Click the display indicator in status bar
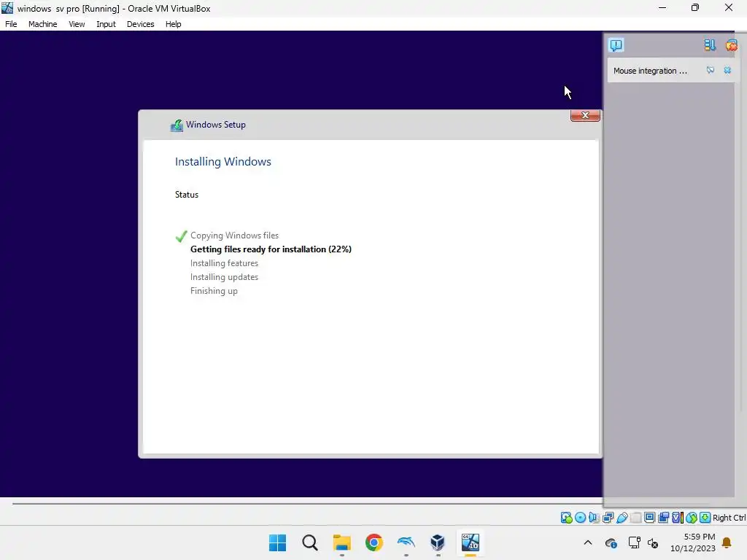Image resolution: width=747 pixels, height=560 pixels. [x=649, y=518]
